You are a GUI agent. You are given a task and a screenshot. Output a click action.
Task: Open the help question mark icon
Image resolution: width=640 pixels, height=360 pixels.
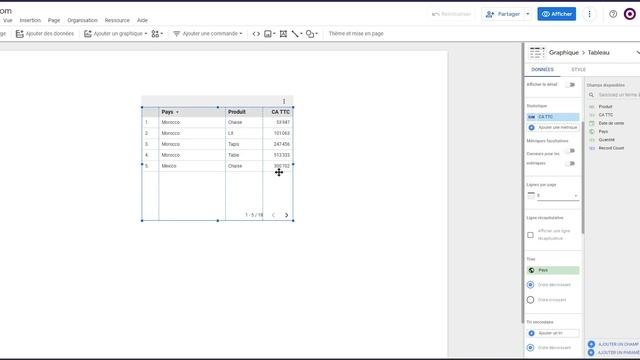(613, 14)
